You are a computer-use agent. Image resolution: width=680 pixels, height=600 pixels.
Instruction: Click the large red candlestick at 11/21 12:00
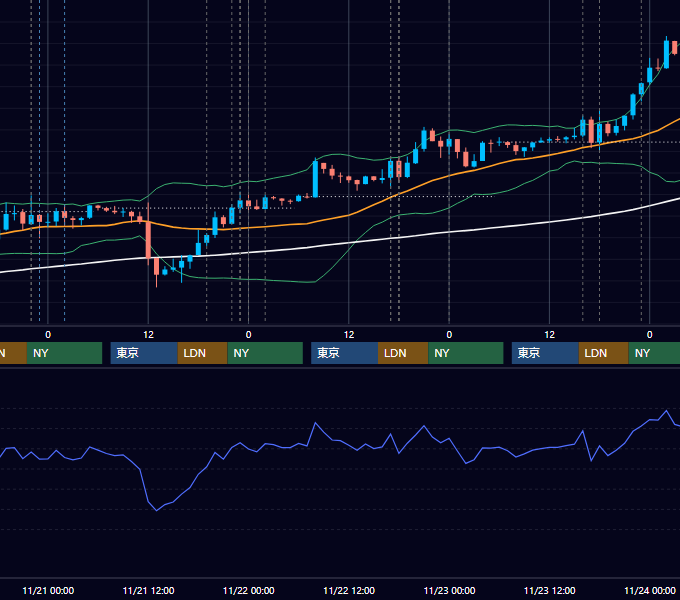(148, 239)
